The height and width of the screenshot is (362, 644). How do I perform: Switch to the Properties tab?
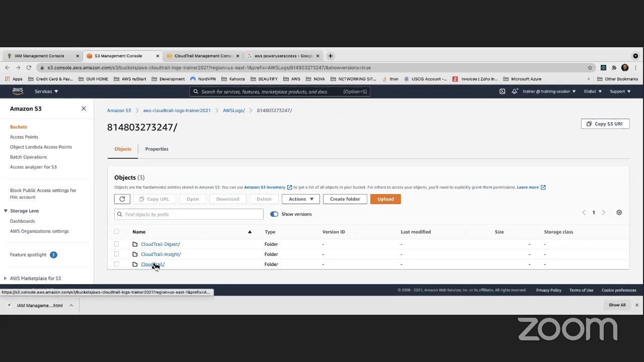[156, 149]
